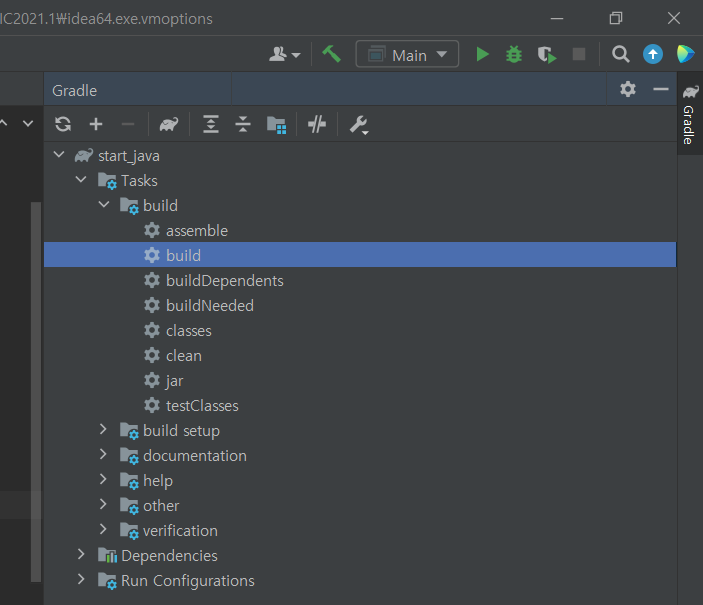Click Show Dependencies folder icon

276,125
